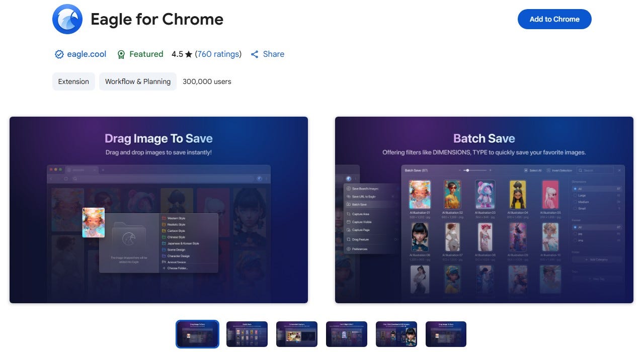
Task: Select the second carousel thumbnail
Action: click(x=247, y=334)
